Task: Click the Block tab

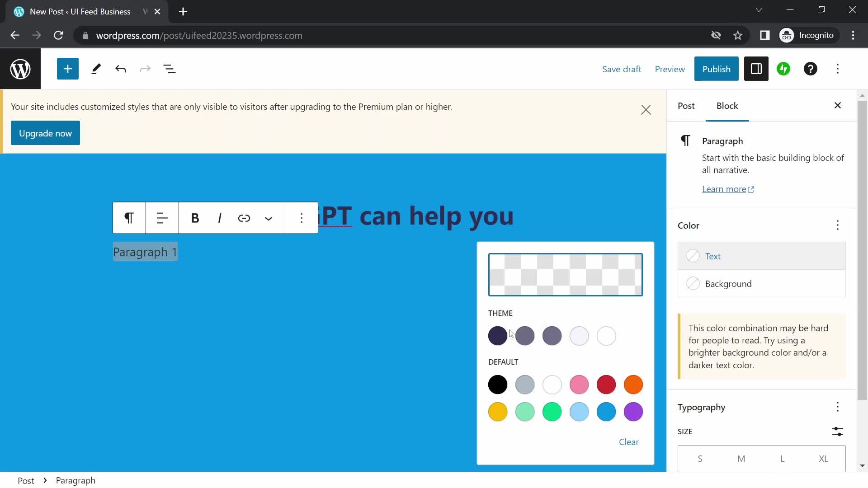Action: pyautogui.click(x=727, y=106)
